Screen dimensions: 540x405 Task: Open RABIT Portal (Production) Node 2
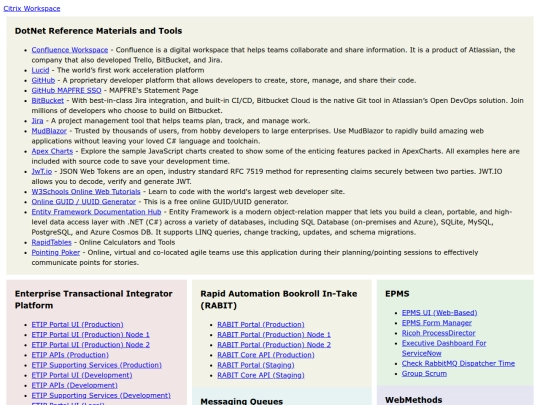tap(274, 345)
